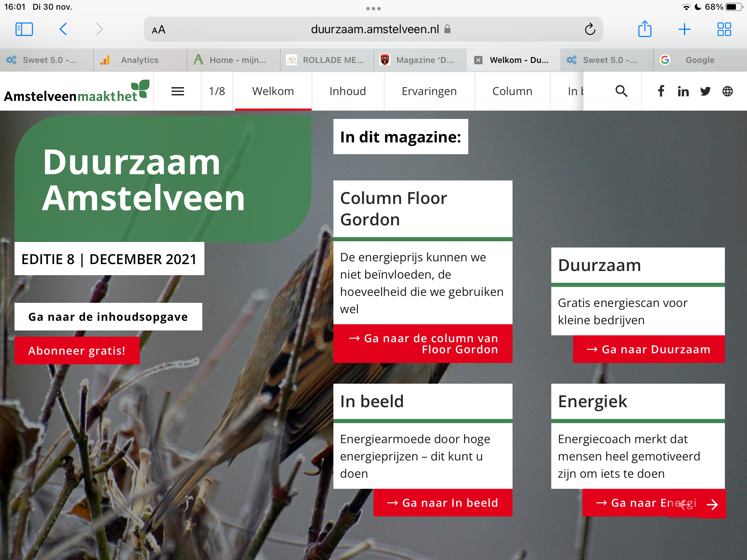
Task: Open the three-dot multitasking menu
Action: pyautogui.click(x=373, y=8)
